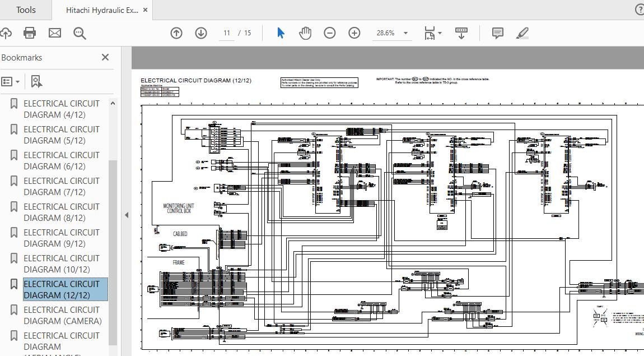Image resolution: width=644 pixels, height=356 pixels.
Task: Click the cloud upload save icon
Action: [5, 33]
